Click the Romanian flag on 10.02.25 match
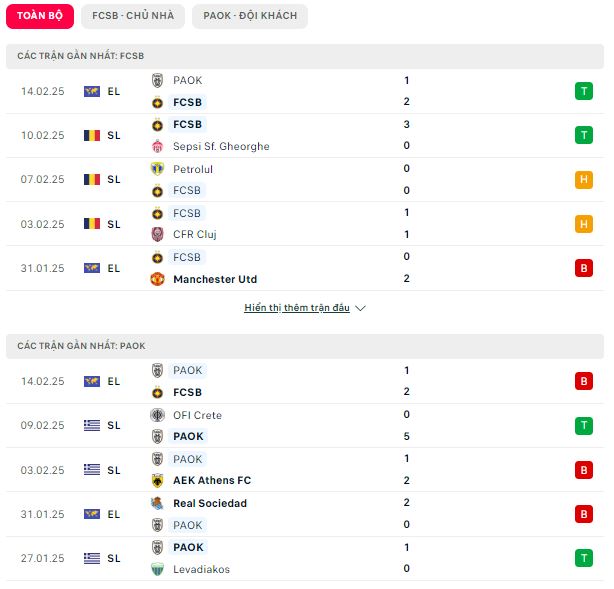 92,136
